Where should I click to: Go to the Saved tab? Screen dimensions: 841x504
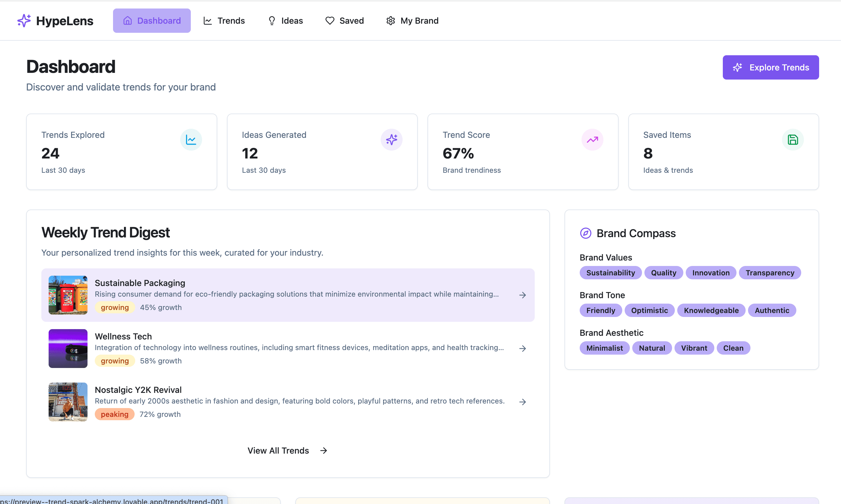[x=345, y=21]
